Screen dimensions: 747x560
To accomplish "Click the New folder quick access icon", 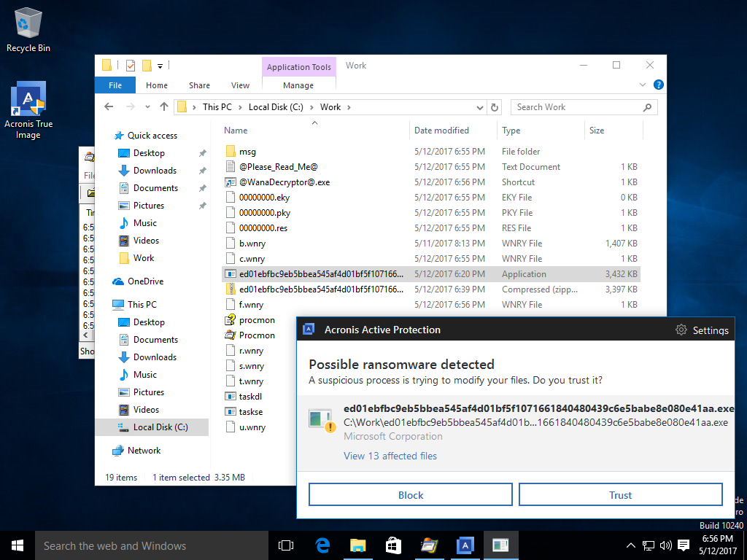I will tap(147, 66).
